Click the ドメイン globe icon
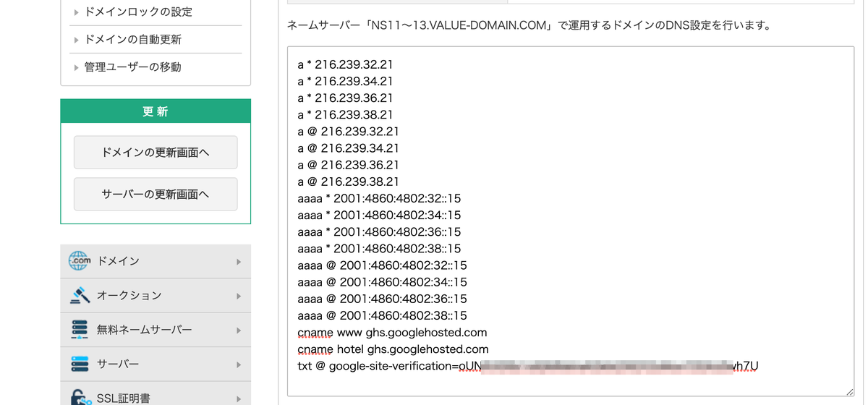This screenshot has height=405, width=868. click(x=79, y=261)
